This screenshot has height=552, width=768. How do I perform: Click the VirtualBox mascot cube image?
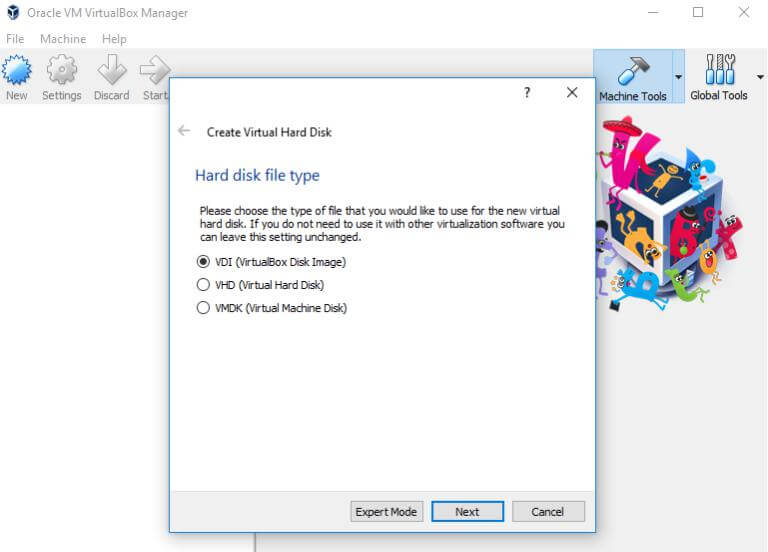pos(667,213)
